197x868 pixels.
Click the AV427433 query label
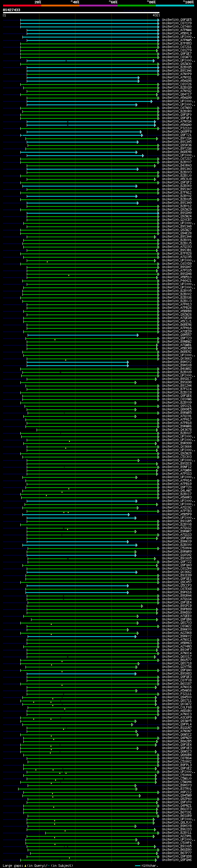(11, 10)
